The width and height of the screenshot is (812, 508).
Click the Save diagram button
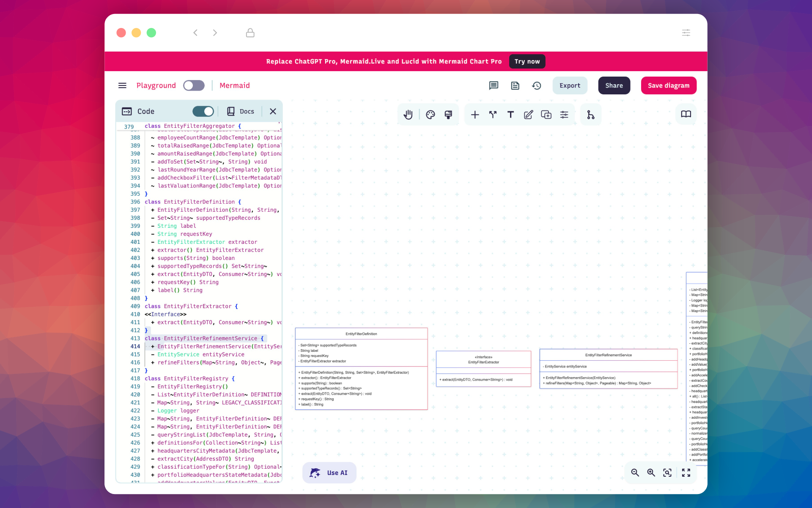tap(668, 85)
